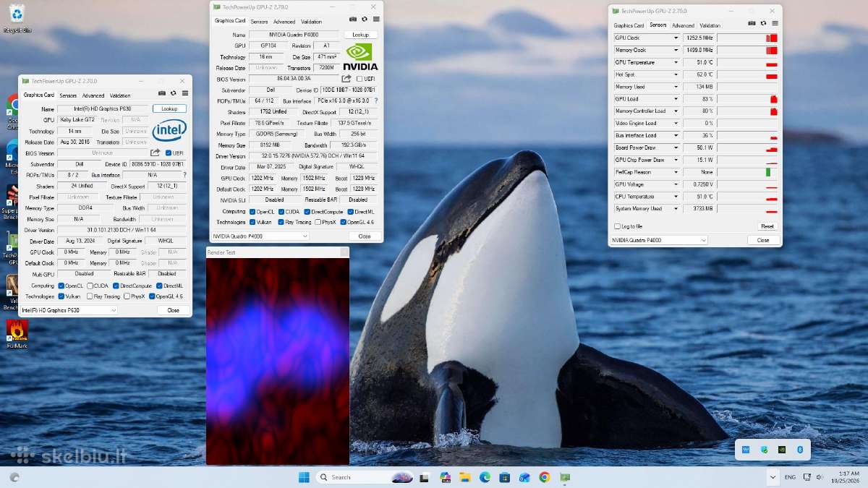
Task: Click the refresh icon in the Sensors GPU-Z window
Action: [x=763, y=23]
